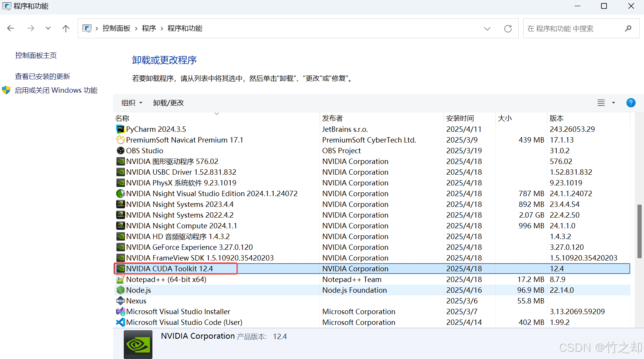The image size is (644, 359).
Task: Click the NVIDIA CUDA Toolkit 12.4 icon
Action: [121, 269]
